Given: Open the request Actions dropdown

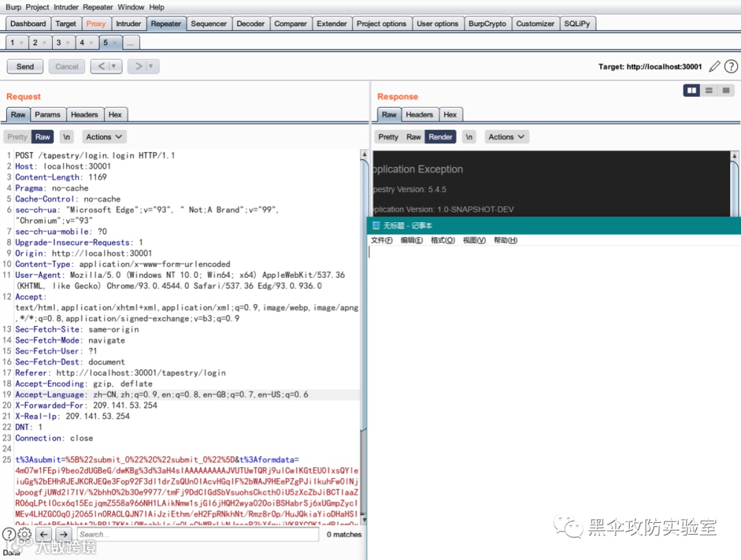Looking at the screenshot, I should click(104, 137).
